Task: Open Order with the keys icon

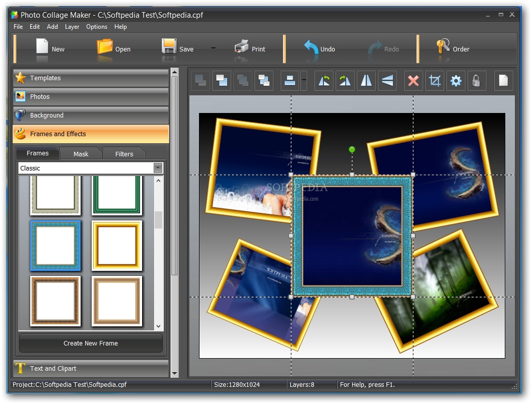Action: click(x=443, y=46)
